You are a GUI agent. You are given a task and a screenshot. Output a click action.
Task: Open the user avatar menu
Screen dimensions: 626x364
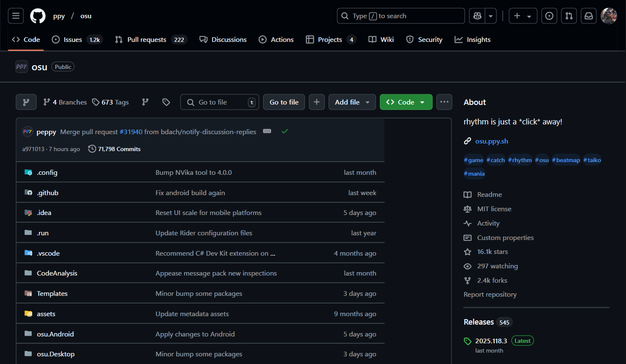609,16
